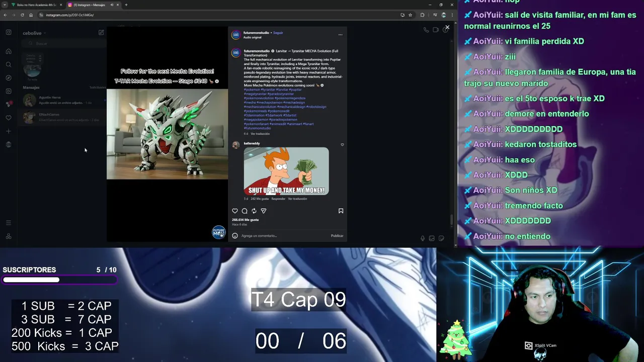Screen dimensions: 644x362
Task: Open profile avatar at sidebar bottom
Action: 9,144
